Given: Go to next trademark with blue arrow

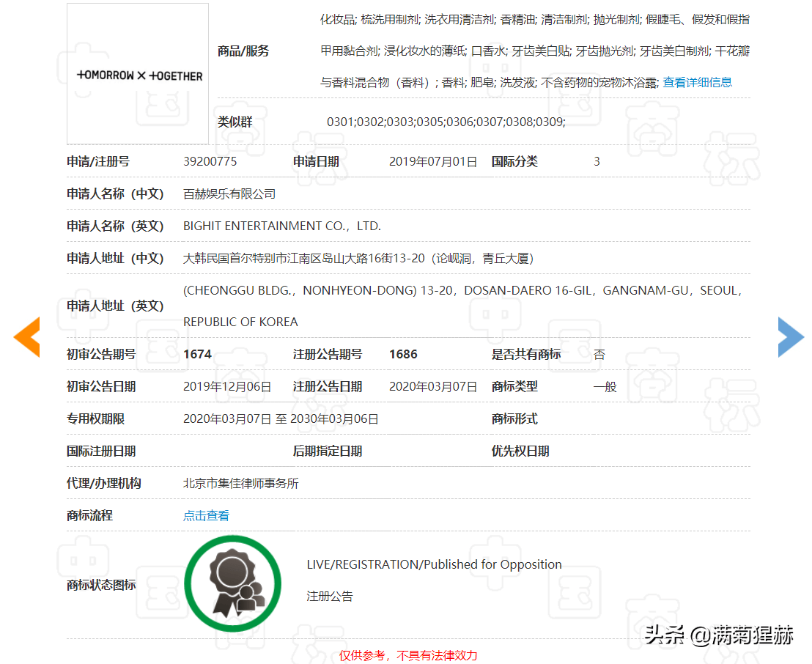Looking at the screenshot, I should tap(791, 337).
